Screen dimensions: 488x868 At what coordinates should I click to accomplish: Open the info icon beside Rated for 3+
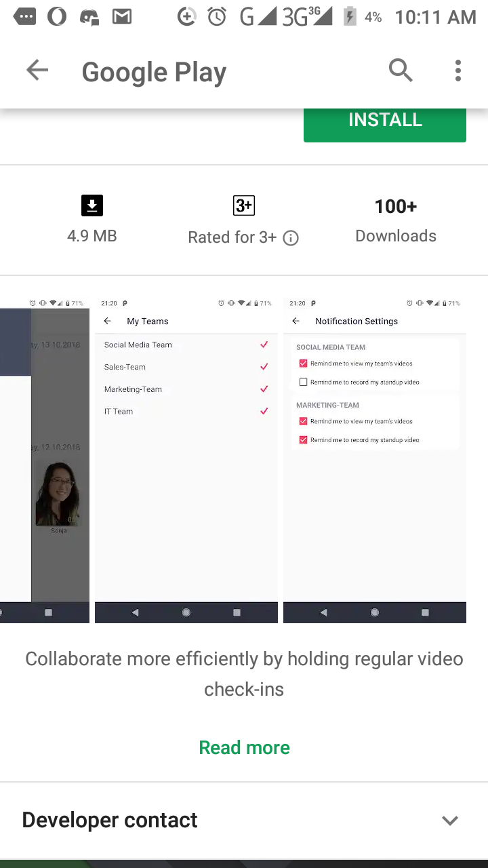tap(291, 238)
